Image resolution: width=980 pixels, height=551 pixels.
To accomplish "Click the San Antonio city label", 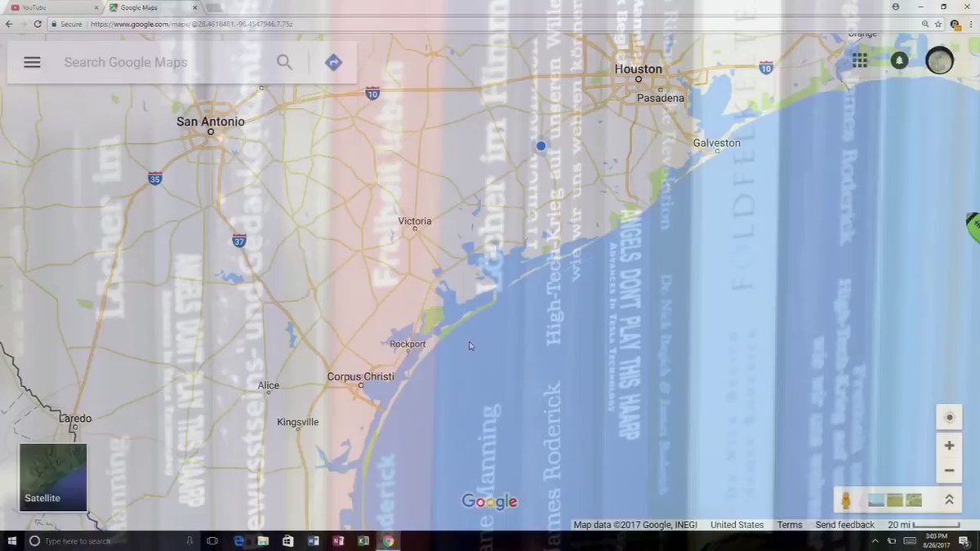I will (211, 121).
